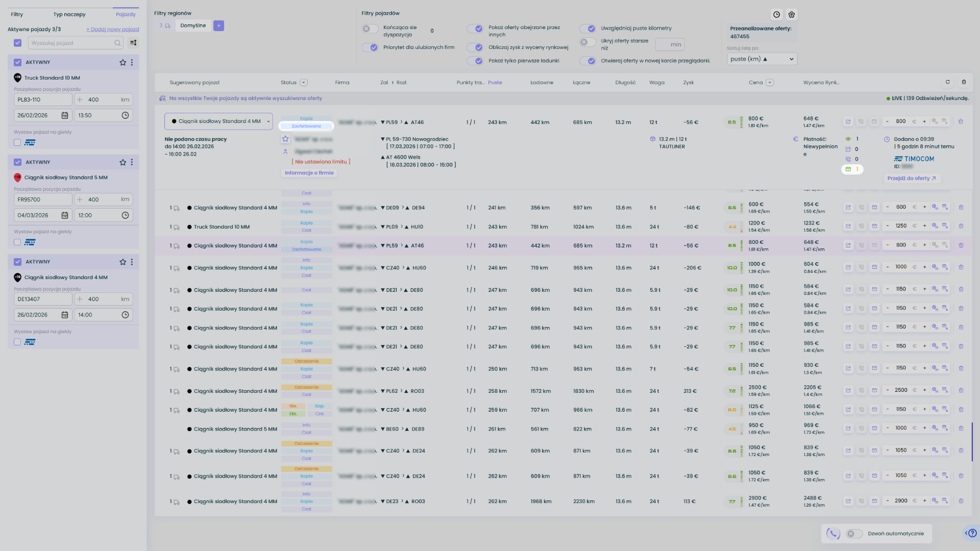
Task: Uncheck the third AKTYWNY vehicle checkbox
Action: [x=17, y=262]
